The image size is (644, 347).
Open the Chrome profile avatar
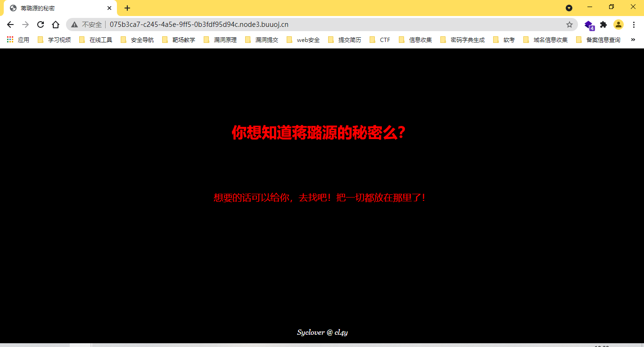[619, 25]
